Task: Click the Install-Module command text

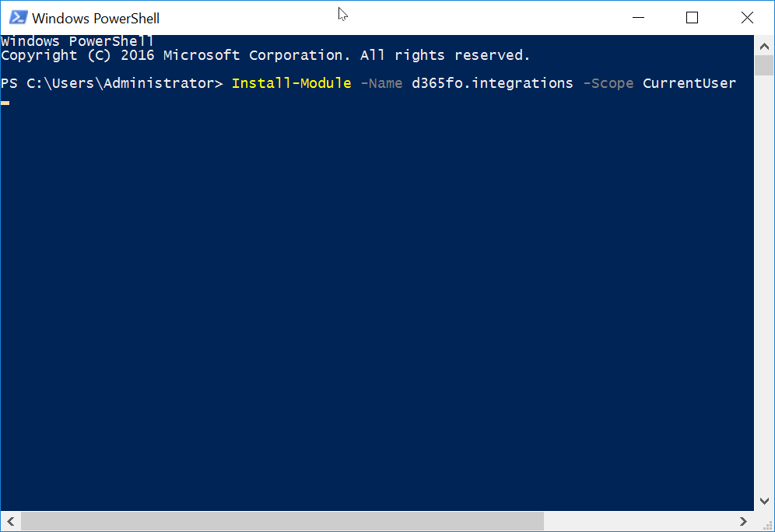Action: [291, 82]
